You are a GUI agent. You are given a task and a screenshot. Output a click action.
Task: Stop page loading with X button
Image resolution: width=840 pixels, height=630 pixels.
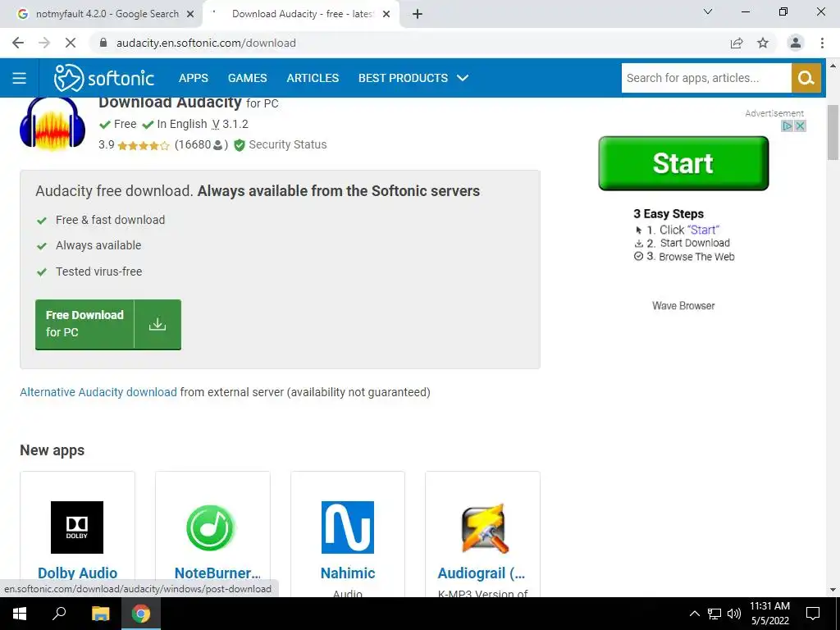pos(71,43)
